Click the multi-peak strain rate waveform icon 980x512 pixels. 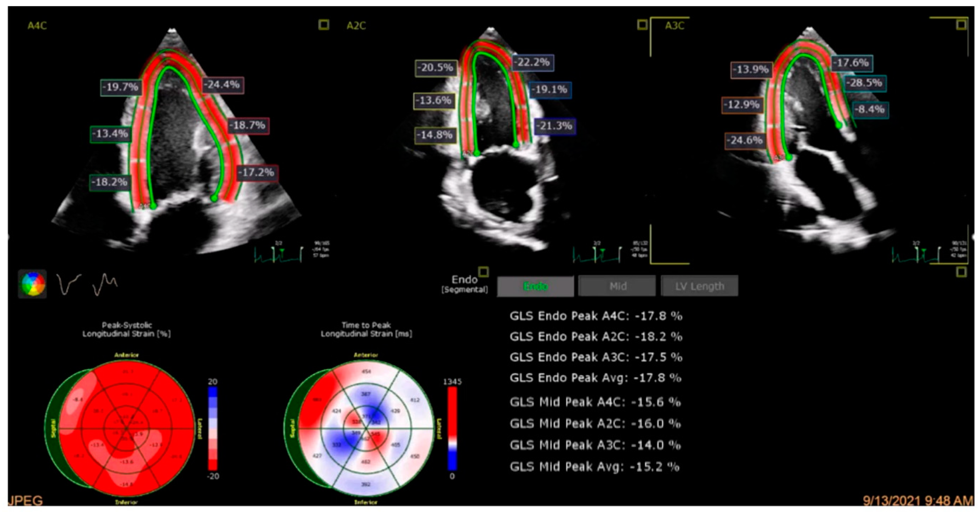coord(105,284)
